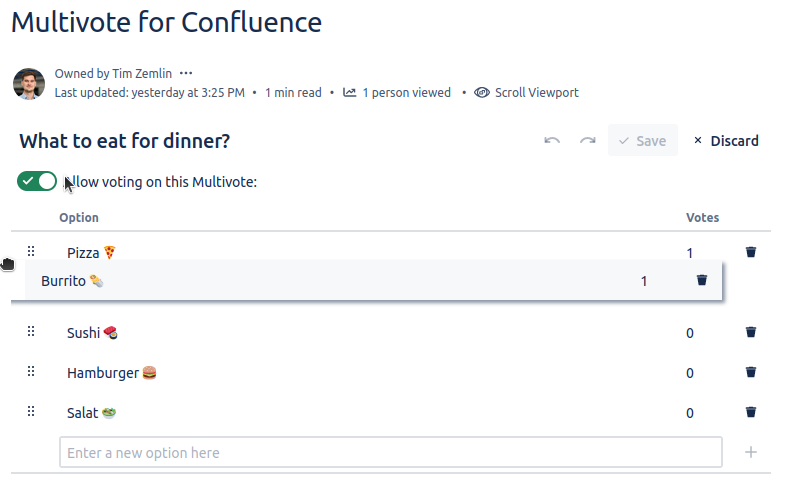Delete the Sushi option with trash icon
The height and width of the screenshot is (488, 808).
tap(751, 332)
